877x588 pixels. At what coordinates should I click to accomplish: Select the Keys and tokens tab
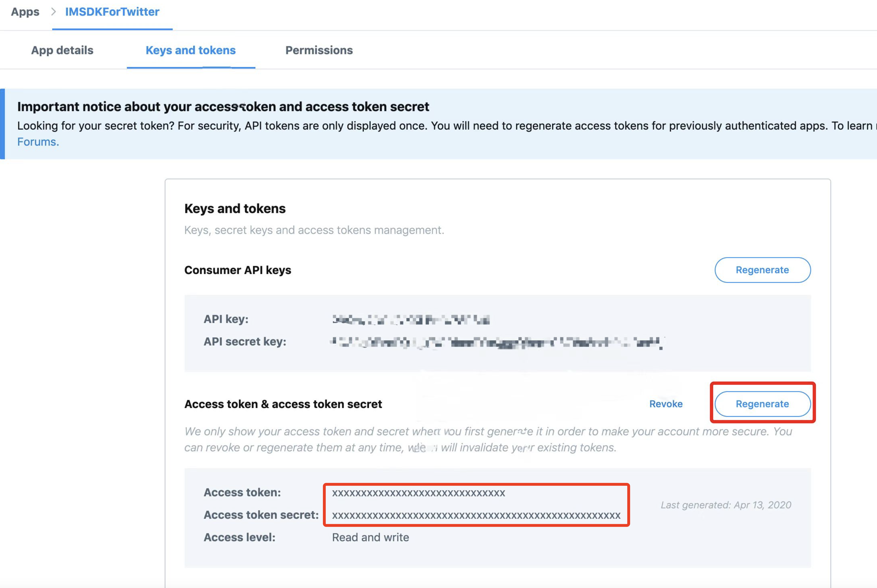tap(190, 50)
